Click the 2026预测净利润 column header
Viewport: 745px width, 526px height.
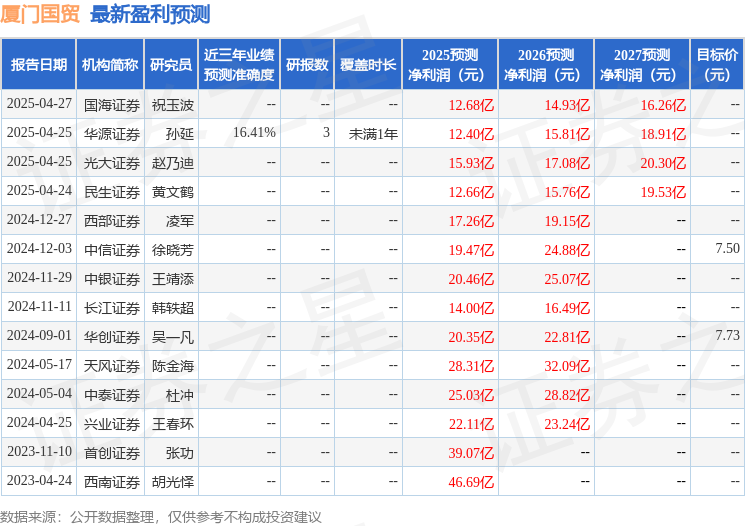546,65
